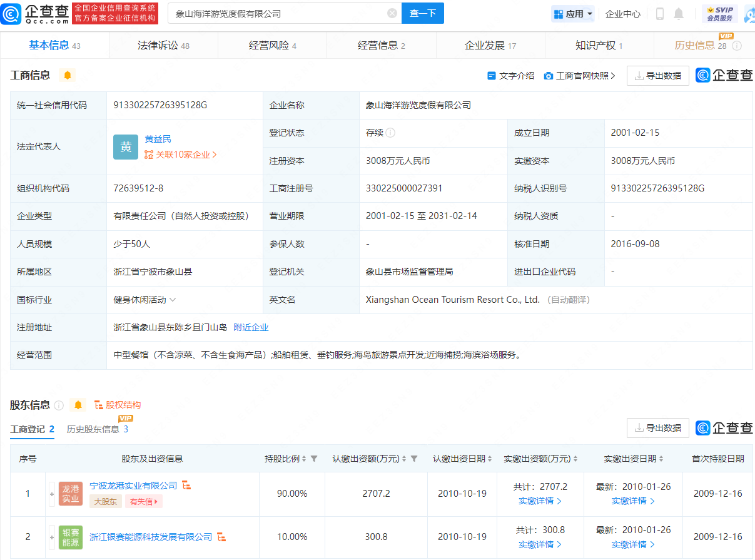Viewport: 755px width, 560px height.
Task: Open the Qcc 企查查 home logo
Action: (x=35, y=13)
